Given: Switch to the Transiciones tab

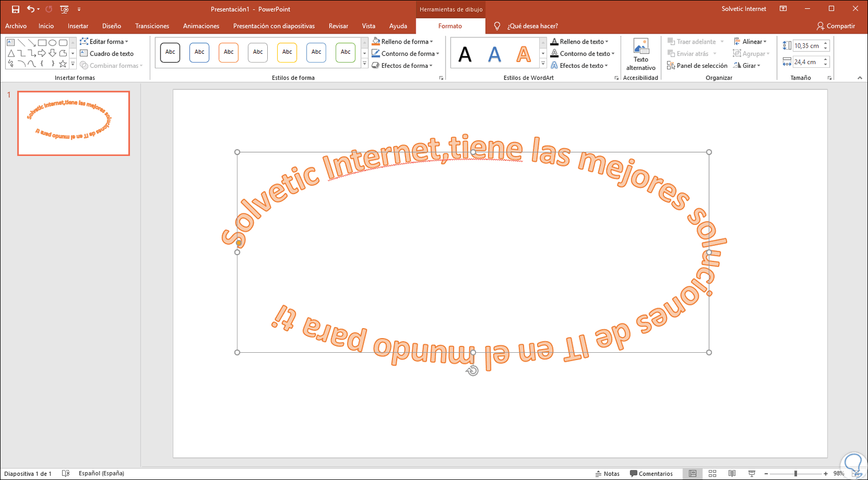Looking at the screenshot, I should pos(152,26).
